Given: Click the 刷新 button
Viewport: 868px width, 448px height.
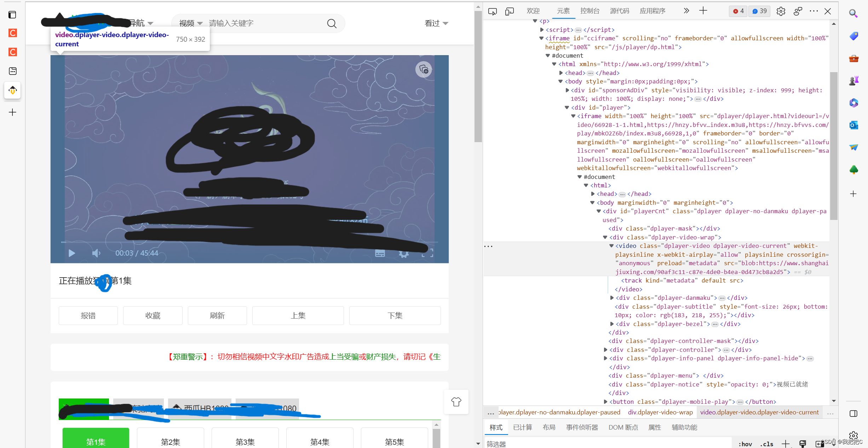Looking at the screenshot, I should [217, 315].
